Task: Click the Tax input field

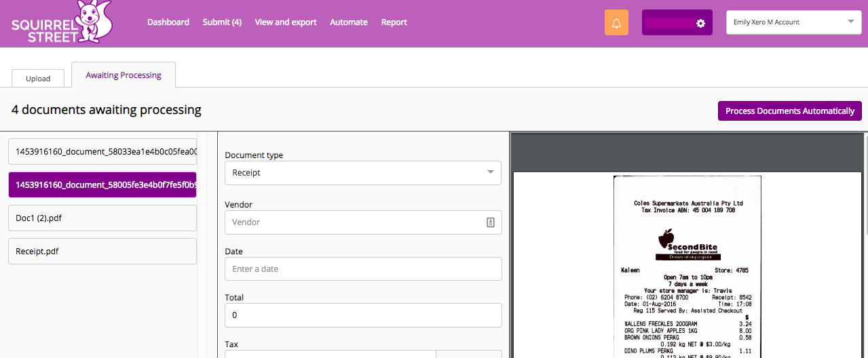Action: point(330,354)
